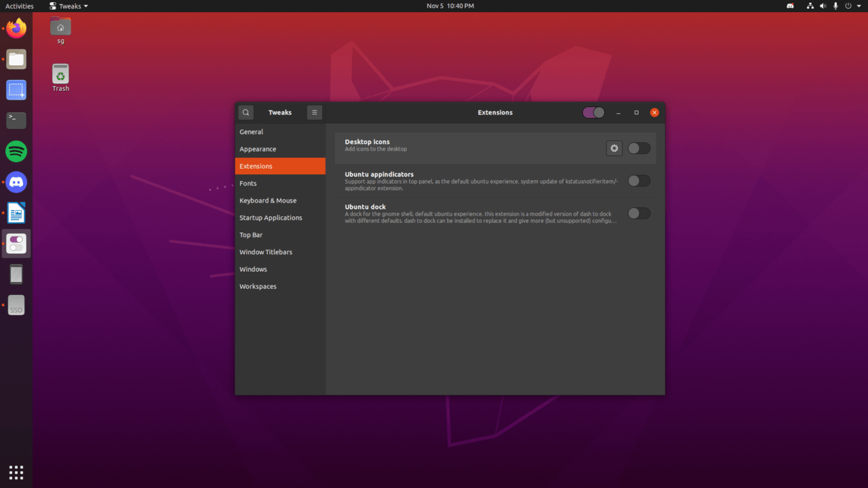The width and height of the screenshot is (868, 488).
Task: Click the Discord tray icon
Action: coord(791,6)
